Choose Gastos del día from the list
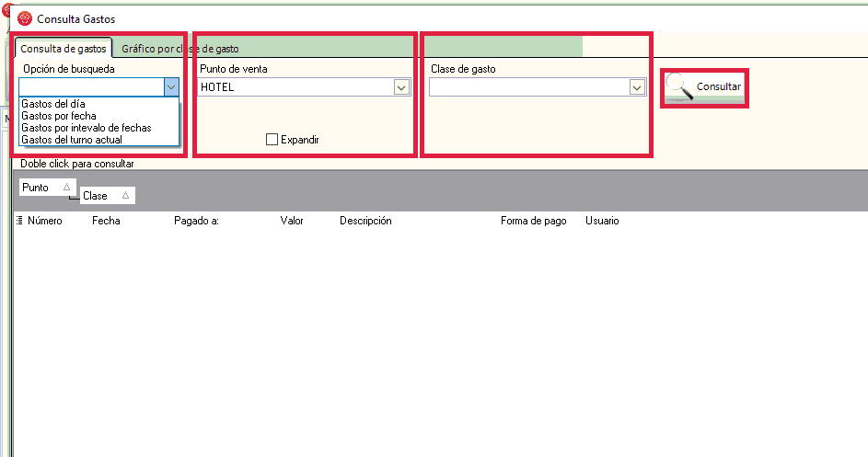This screenshot has height=457, width=868. (x=53, y=104)
